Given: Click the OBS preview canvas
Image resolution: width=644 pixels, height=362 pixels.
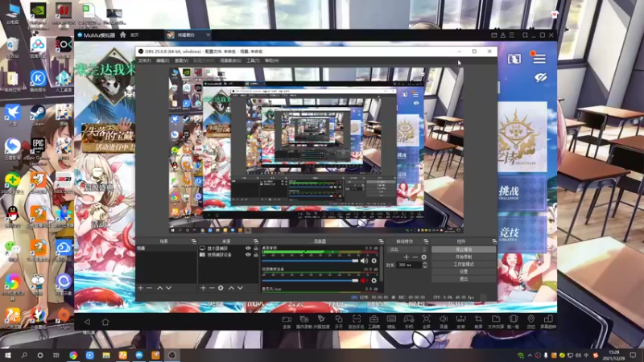Looking at the screenshot, I should [316, 150].
